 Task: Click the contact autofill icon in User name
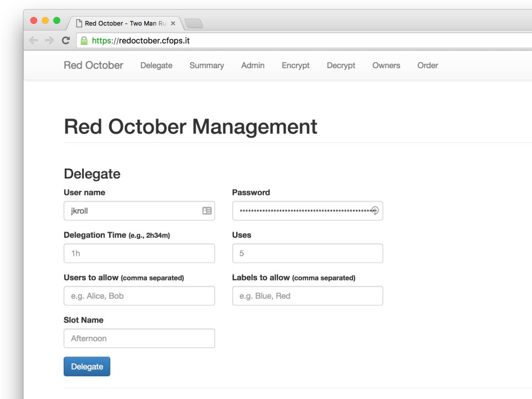pos(207,211)
